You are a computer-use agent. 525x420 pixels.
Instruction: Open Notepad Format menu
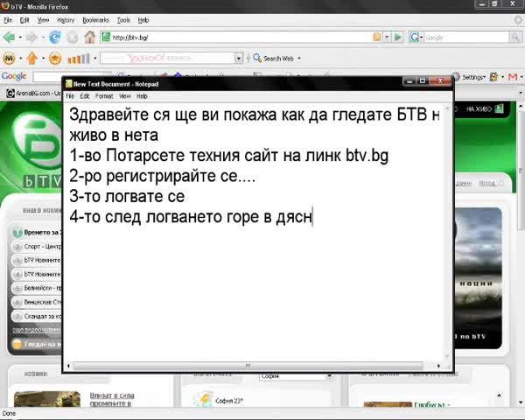pyautogui.click(x=104, y=96)
